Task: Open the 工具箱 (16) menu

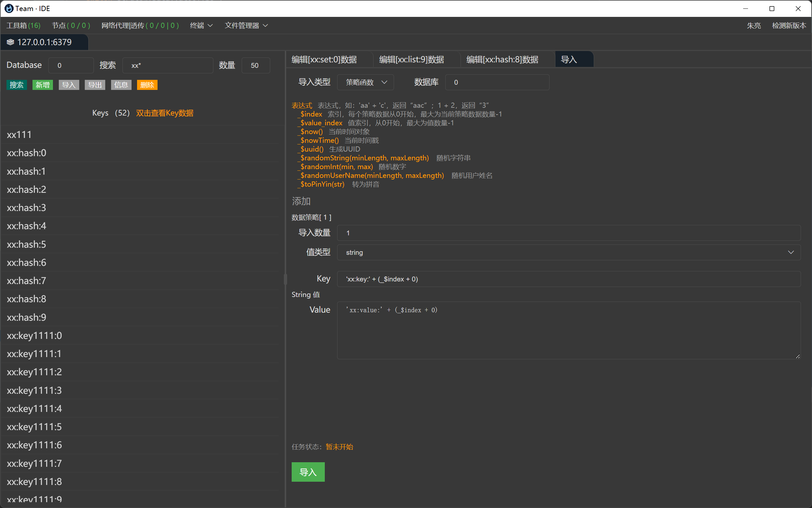Action: (23, 26)
